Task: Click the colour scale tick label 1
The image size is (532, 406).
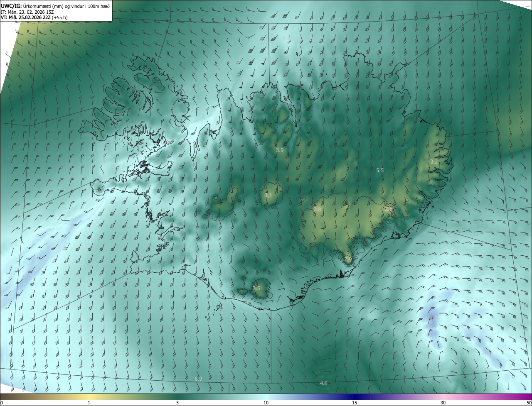Action: point(89,403)
